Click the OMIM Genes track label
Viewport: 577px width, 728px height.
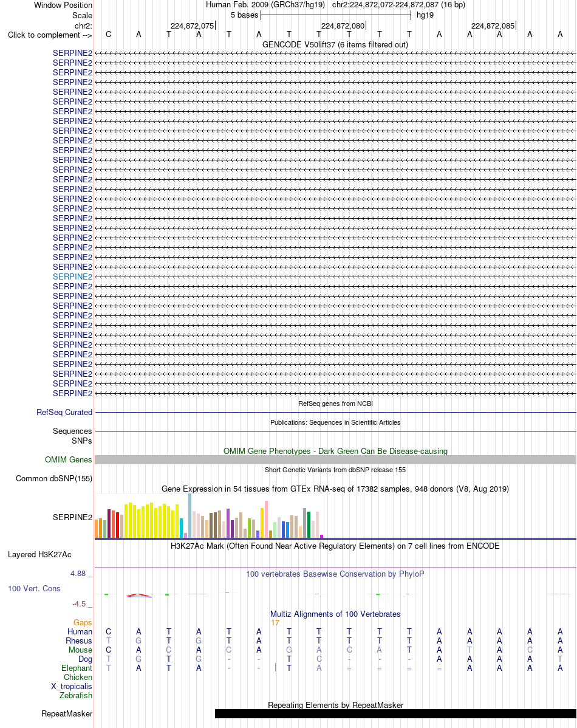[68, 459]
